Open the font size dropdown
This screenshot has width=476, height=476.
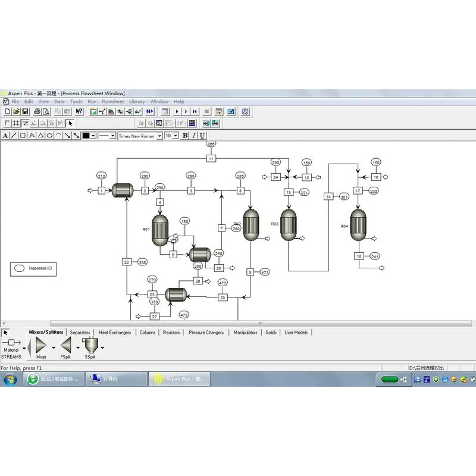(176, 136)
